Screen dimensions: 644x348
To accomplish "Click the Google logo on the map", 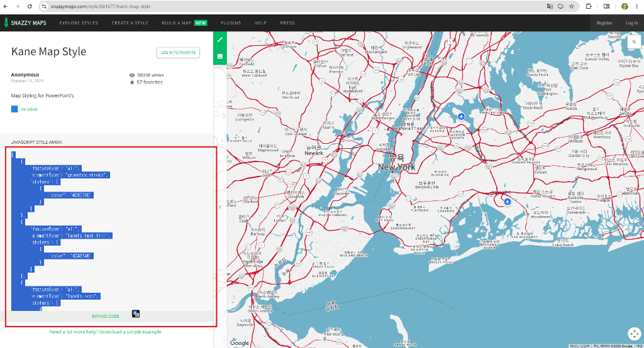I will [x=240, y=343].
